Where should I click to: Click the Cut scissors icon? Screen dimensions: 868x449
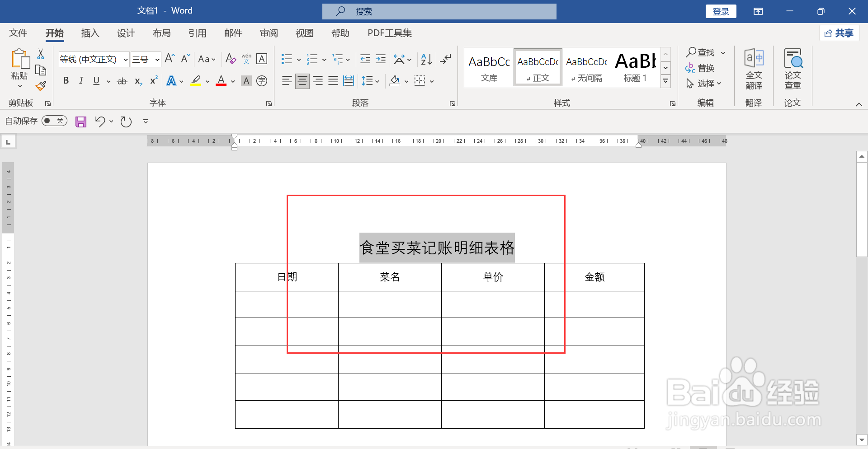(x=41, y=54)
